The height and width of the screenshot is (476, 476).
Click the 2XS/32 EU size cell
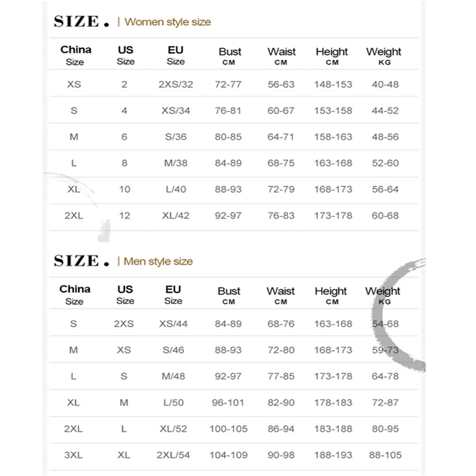point(176,84)
